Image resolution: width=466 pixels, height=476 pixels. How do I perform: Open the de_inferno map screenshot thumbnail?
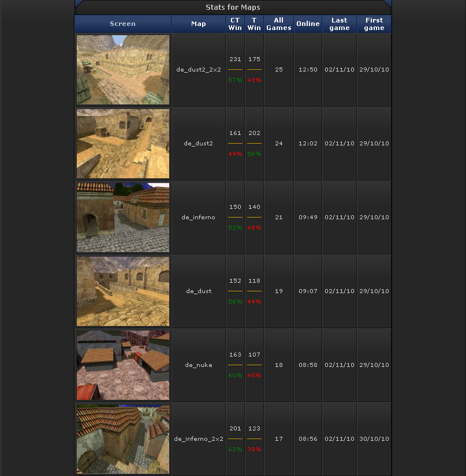point(123,218)
